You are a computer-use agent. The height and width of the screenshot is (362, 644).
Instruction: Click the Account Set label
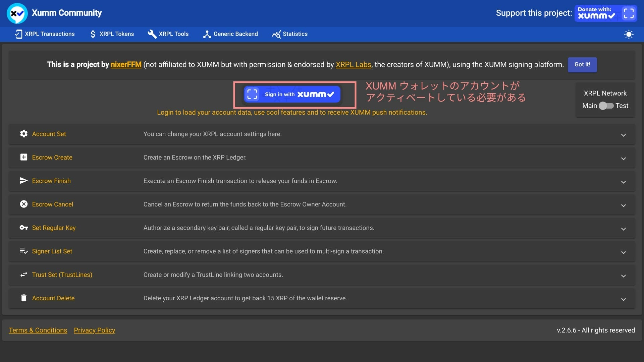pos(49,134)
